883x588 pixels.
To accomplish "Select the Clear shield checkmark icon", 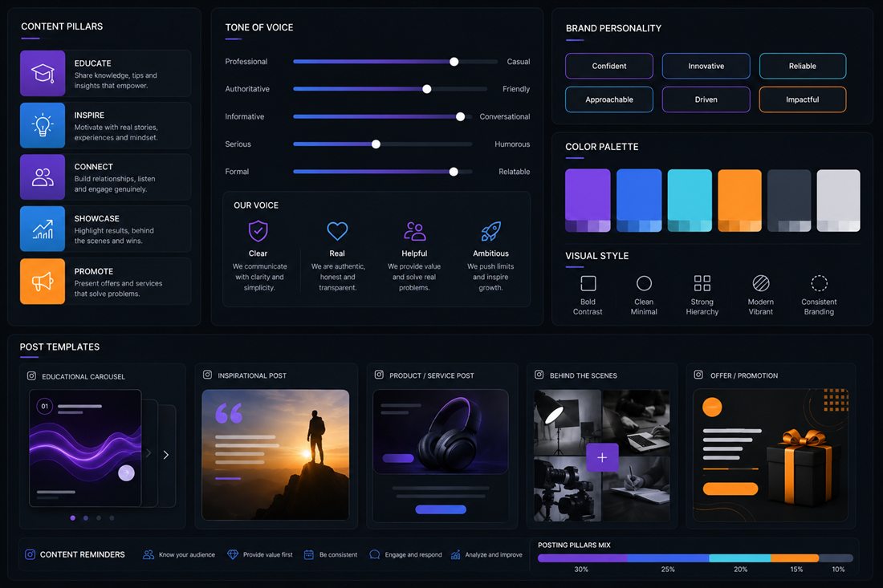I will [258, 231].
